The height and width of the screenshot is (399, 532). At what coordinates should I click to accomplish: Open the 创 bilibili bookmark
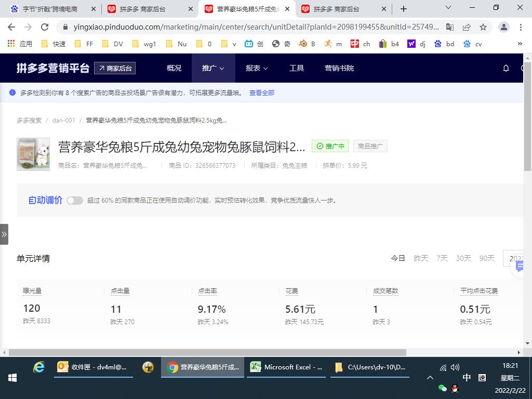[x=254, y=44]
